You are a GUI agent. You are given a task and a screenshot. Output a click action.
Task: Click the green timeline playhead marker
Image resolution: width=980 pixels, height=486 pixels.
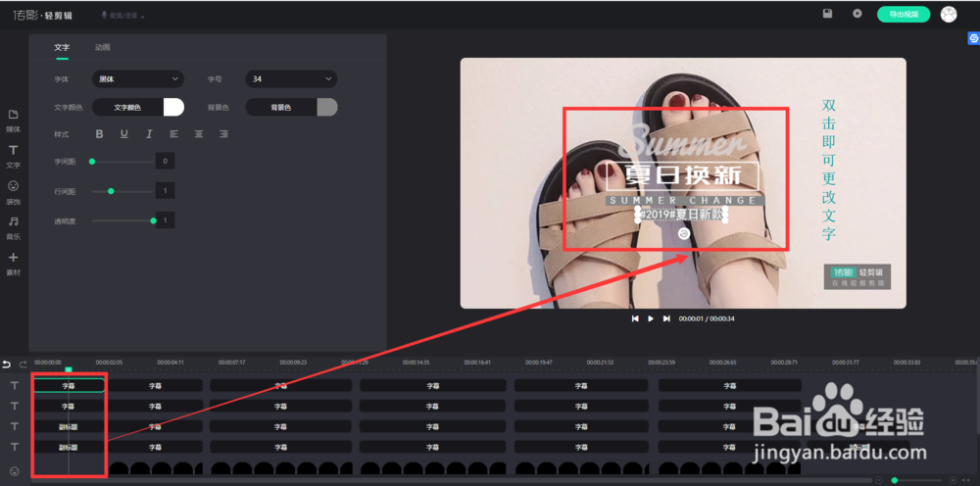[69, 369]
